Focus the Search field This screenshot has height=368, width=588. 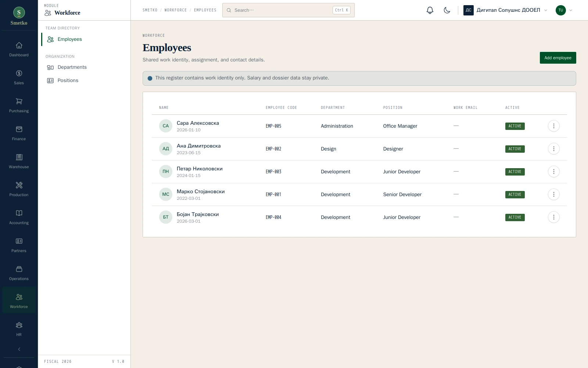(288, 10)
